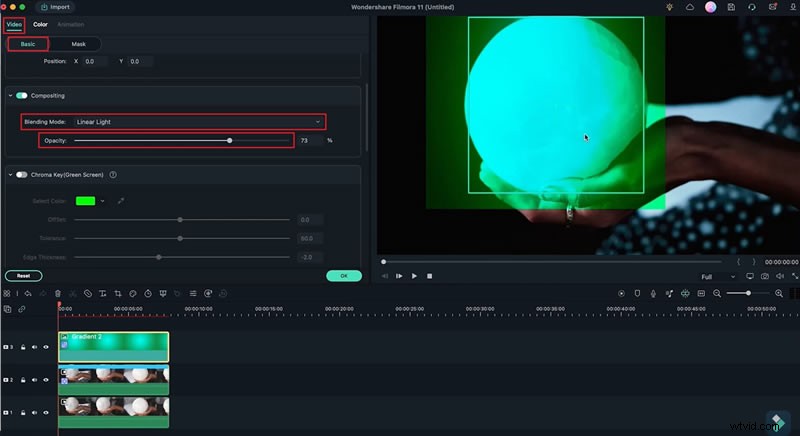Zoom in the timeline with plus magnifier
The width and height of the screenshot is (800, 436).
(779, 294)
